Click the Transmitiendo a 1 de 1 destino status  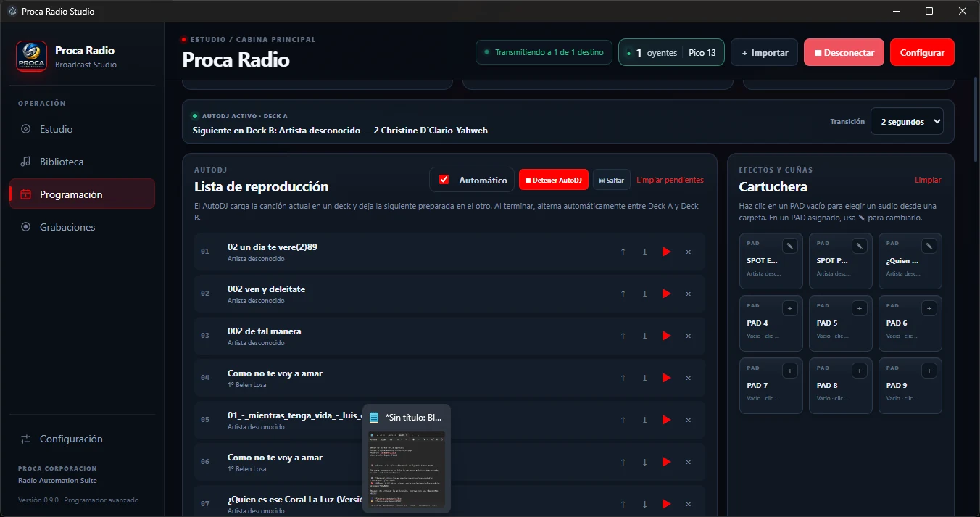(544, 53)
